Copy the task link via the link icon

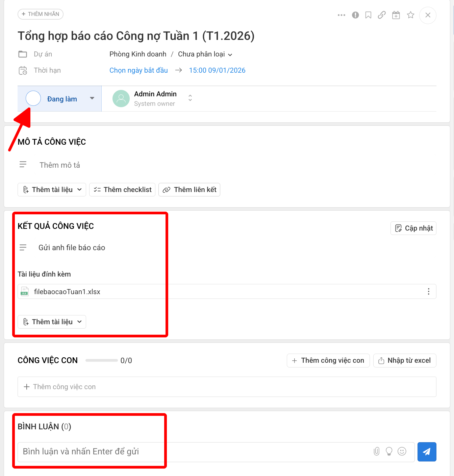[381, 15]
